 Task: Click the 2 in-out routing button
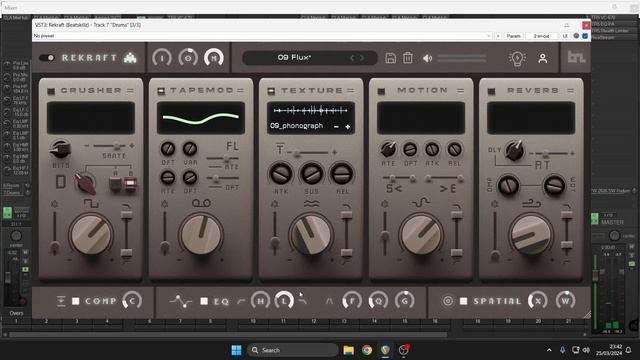point(541,36)
